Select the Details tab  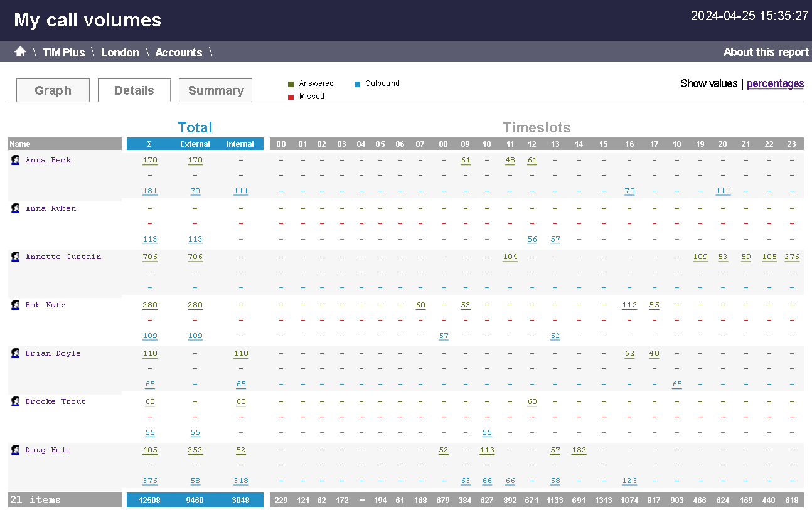[x=134, y=90]
